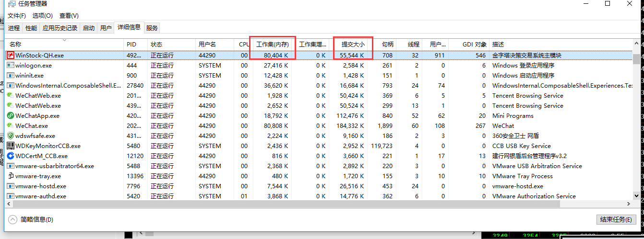Viewport: 644px width, 239px height.
Task: Click the WeChatWeb.exe icon with PID 439...
Action: (11, 105)
